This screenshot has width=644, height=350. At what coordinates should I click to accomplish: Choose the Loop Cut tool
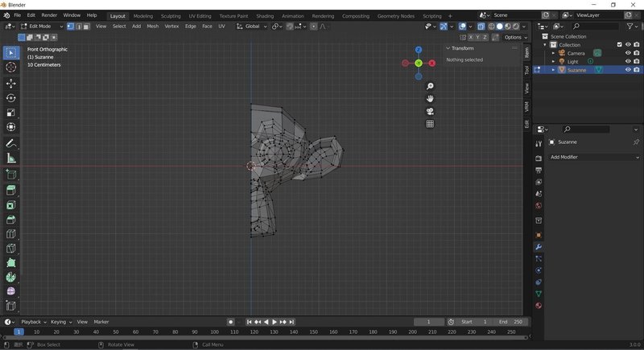coord(11,234)
